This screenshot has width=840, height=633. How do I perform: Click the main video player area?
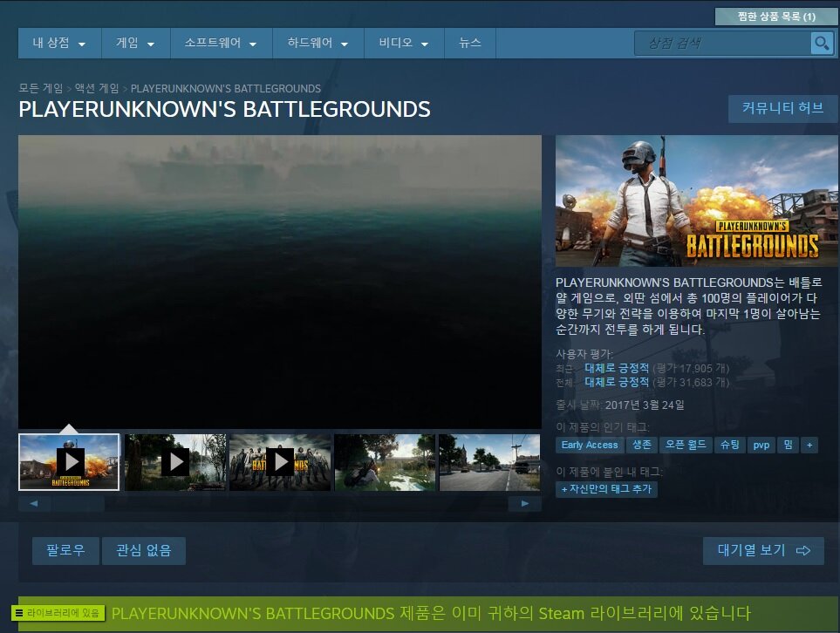coord(280,282)
